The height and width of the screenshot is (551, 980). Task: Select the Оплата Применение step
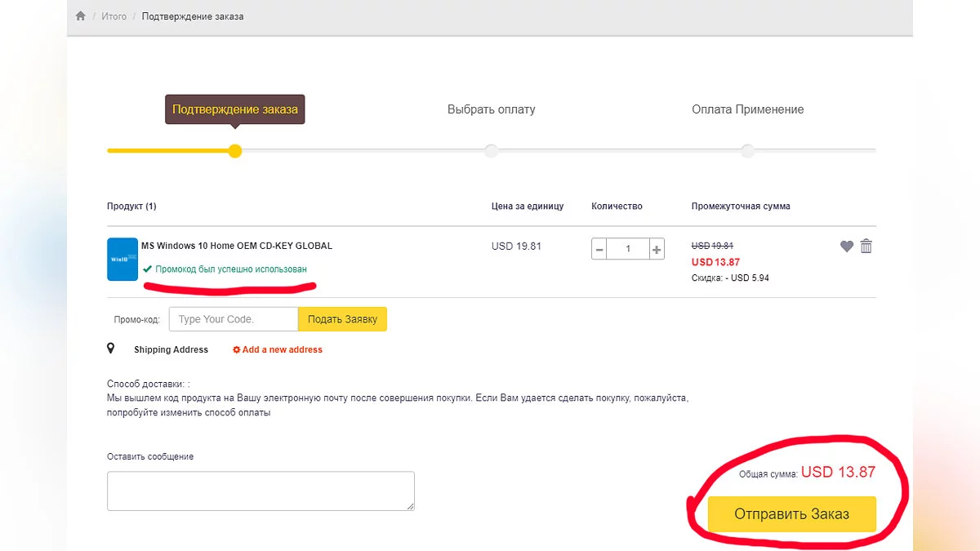(x=747, y=109)
